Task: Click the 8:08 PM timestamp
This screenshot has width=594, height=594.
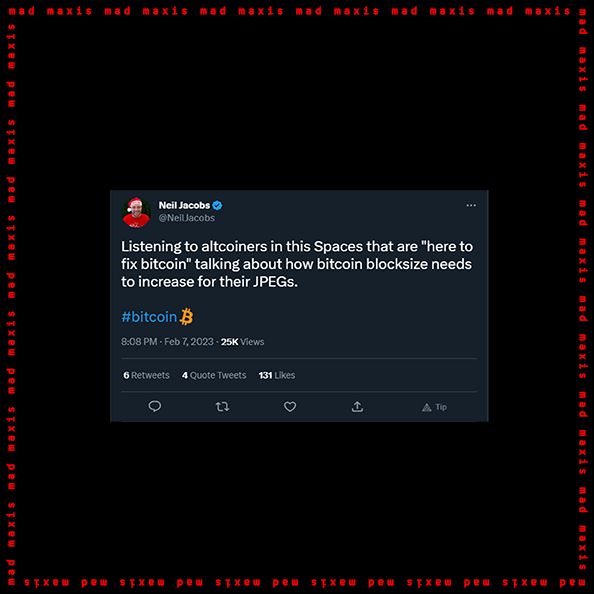Action: point(139,342)
